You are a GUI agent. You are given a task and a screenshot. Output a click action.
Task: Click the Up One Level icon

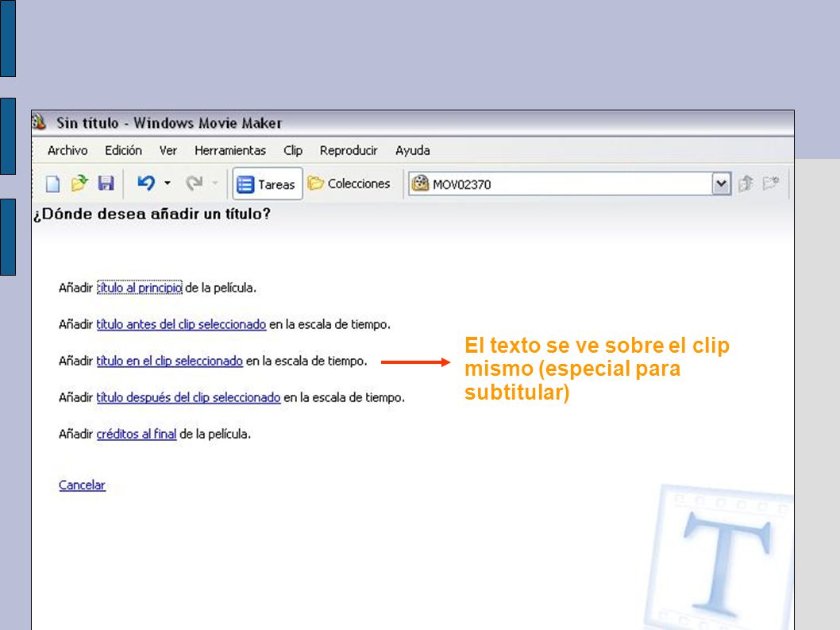pos(746,184)
